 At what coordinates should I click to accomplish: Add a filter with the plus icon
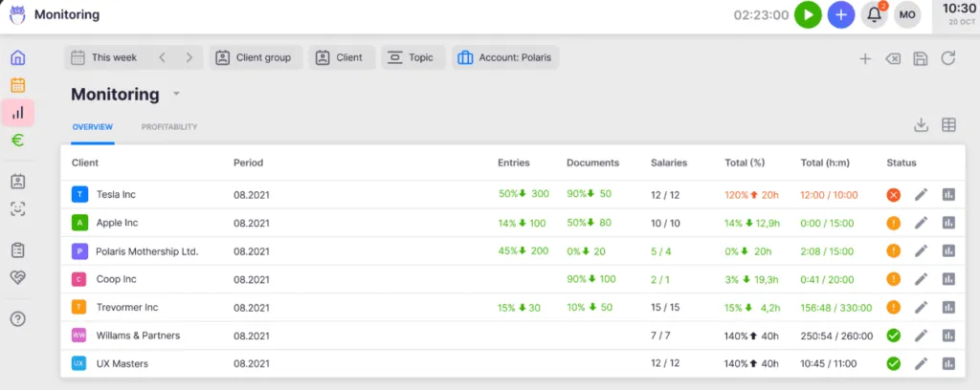coord(865,58)
